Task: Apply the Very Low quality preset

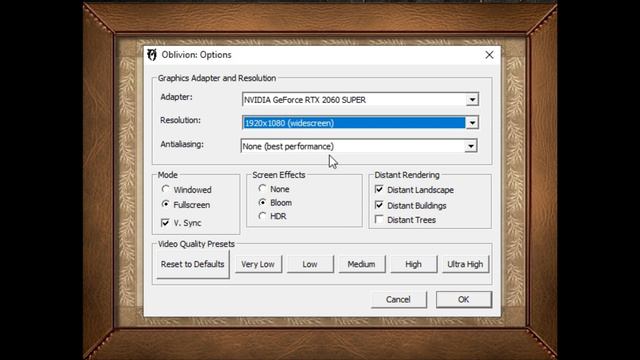Action: [258, 264]
